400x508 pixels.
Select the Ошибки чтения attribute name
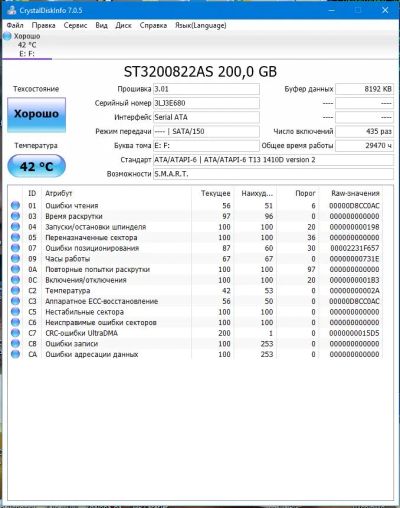(x=72, y=206)
